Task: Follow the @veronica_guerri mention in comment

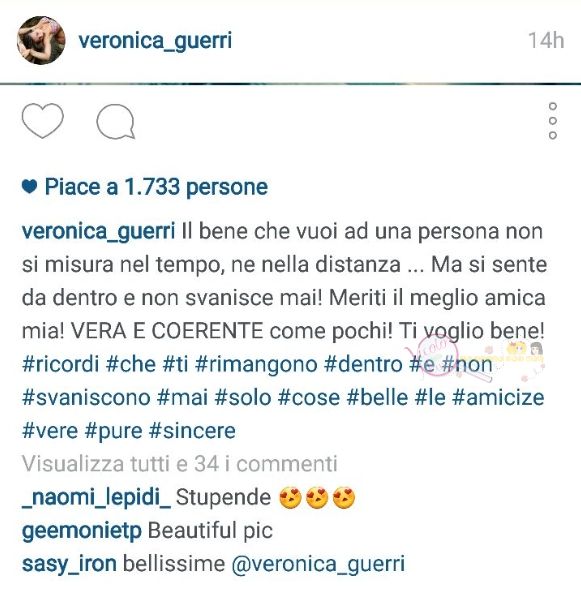Action: (318, 564)
